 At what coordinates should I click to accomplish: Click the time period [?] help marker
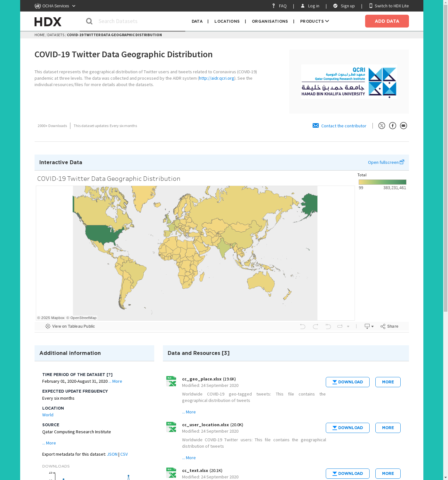[x=109, y=374]
